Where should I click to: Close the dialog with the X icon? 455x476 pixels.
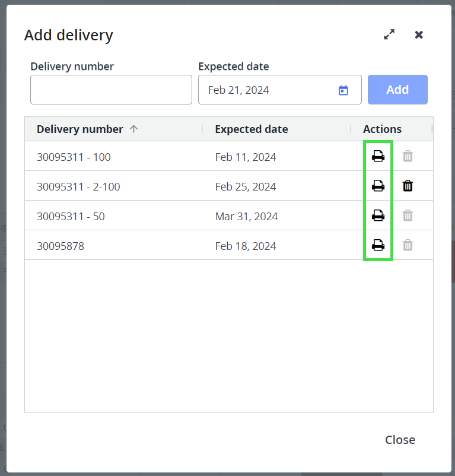[419, 35]
